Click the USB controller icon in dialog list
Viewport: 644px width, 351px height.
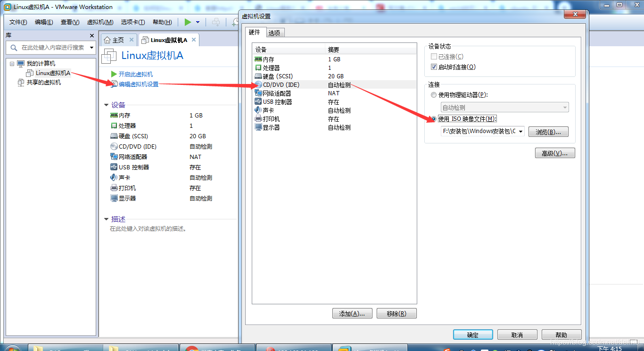(x=258, y=102)
